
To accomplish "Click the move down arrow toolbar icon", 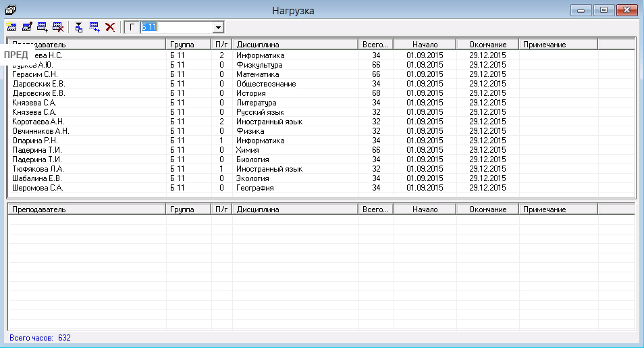I will (x=78, y=27).
